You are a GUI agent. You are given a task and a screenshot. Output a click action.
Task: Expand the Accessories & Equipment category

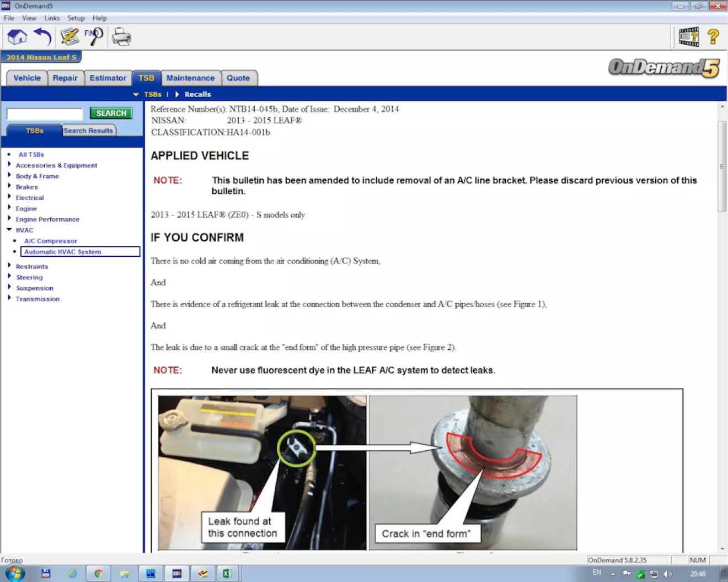click(x=9, y=164)
